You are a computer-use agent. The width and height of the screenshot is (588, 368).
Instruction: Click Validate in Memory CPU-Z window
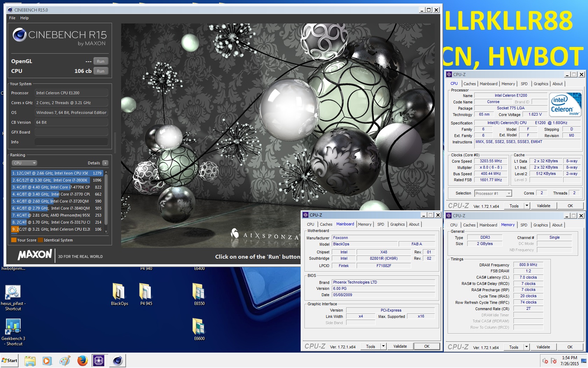click(543, 347)
